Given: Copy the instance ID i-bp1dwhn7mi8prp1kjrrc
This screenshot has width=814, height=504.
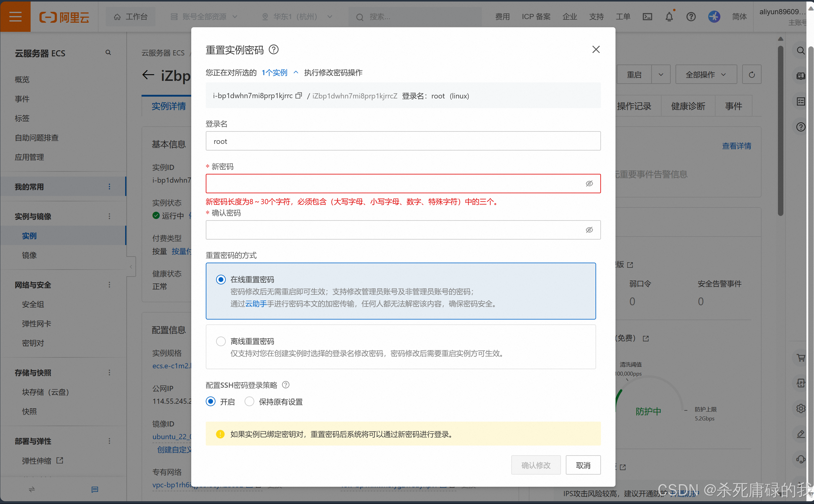Looking at the screenshot, I should pyautogui.click(x=299, y=96).
